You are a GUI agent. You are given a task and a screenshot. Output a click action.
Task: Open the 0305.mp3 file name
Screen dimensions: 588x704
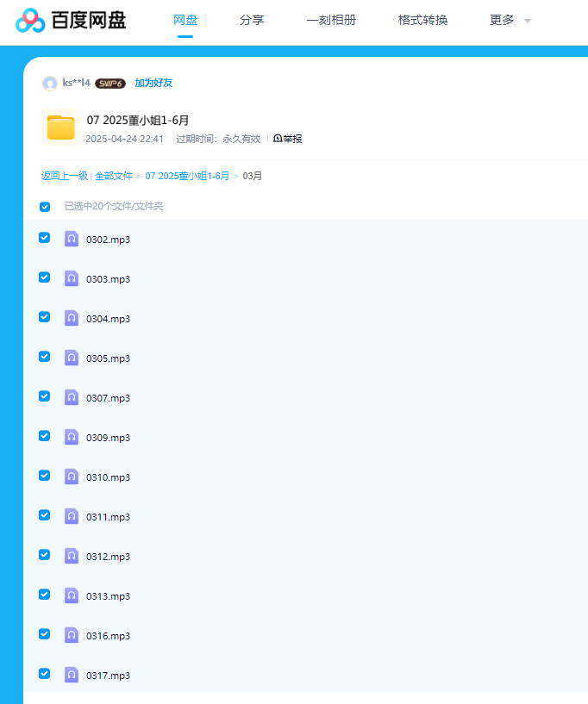108,358
